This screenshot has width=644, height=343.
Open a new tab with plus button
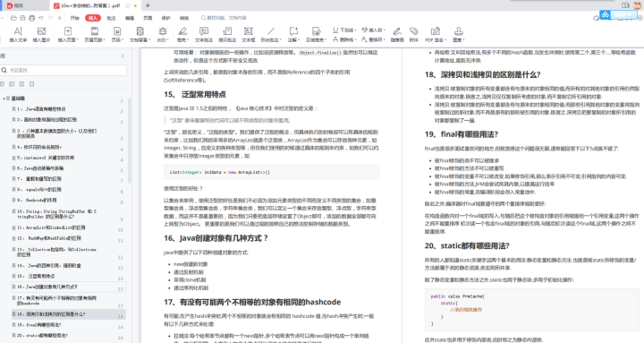(148, 5)
